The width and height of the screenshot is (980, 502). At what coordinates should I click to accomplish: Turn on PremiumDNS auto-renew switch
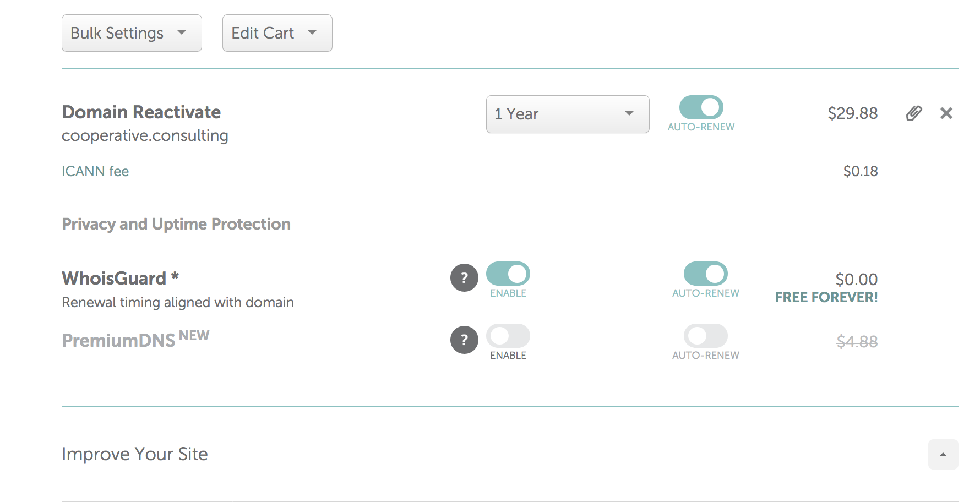pyautogui.click(x=705, y=336)
